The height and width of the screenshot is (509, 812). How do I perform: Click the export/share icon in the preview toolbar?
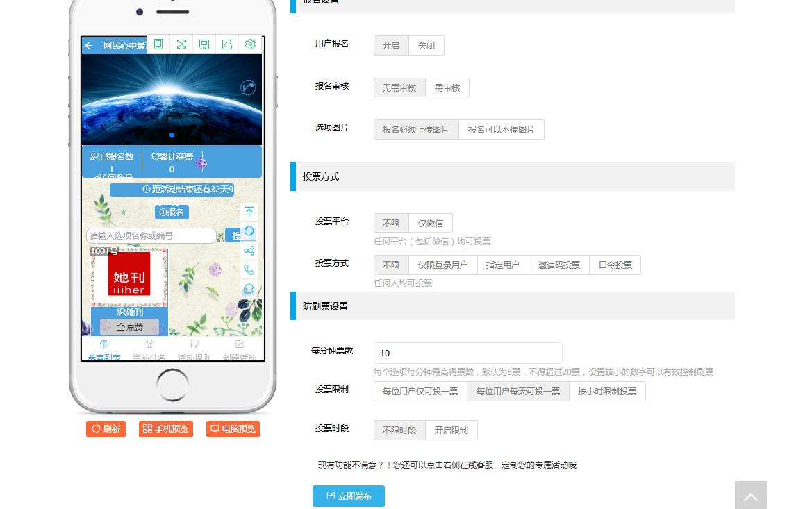point(227,44)
